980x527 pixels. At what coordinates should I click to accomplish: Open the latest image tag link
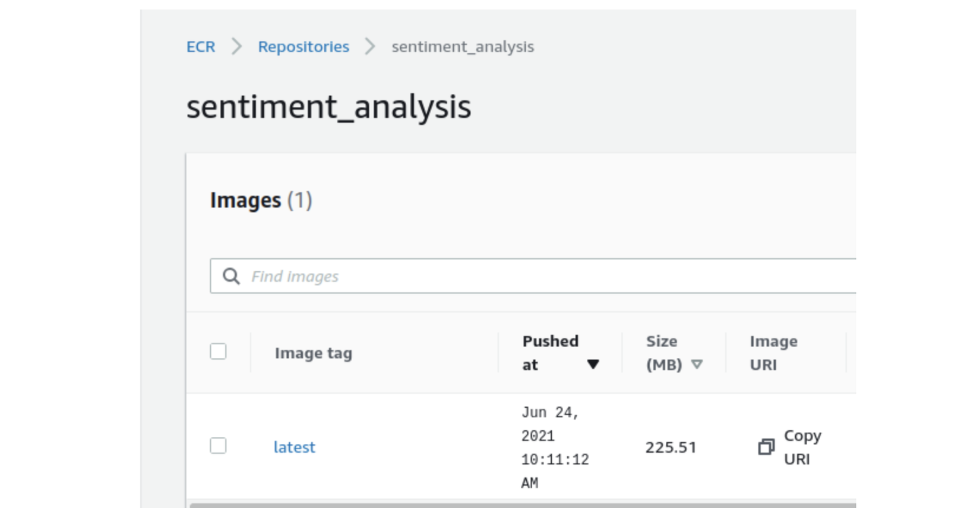click(294, 447)
